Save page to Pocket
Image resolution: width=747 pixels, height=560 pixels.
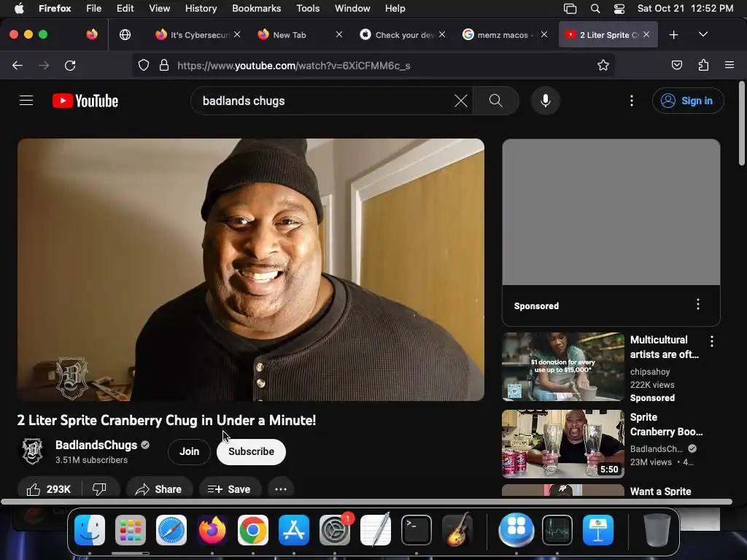(x=676, y=65)
